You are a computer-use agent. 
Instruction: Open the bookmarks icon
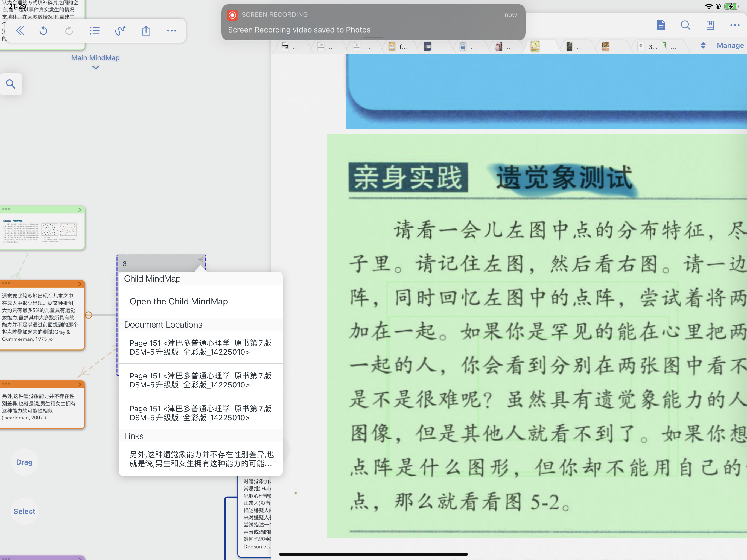pos(710,25)
